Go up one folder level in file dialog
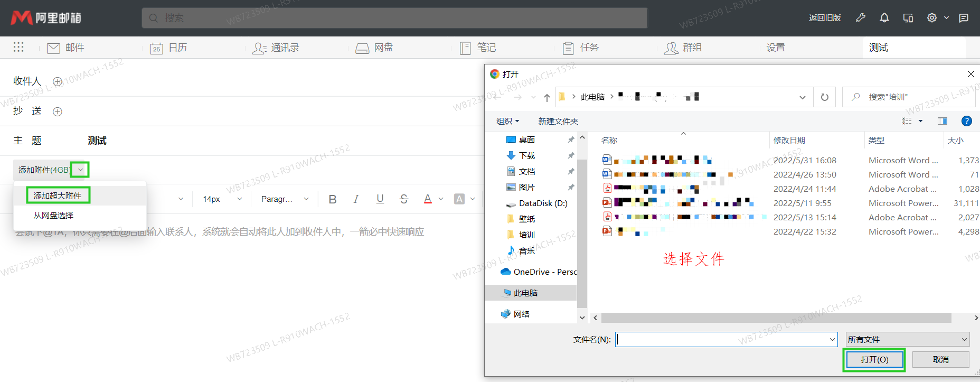The image size is (980, 382). (x=547, y=97)
